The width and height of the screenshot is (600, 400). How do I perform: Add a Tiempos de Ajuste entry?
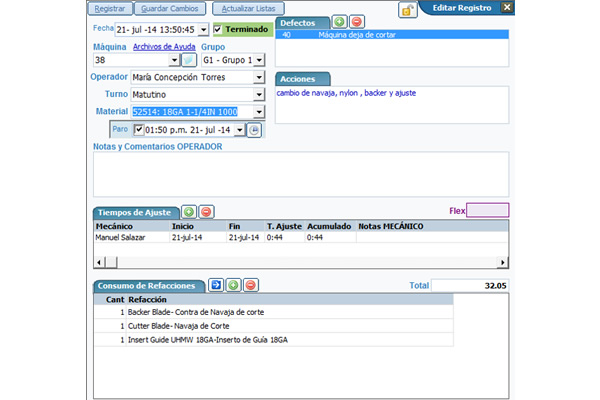[x=189, y=212]
